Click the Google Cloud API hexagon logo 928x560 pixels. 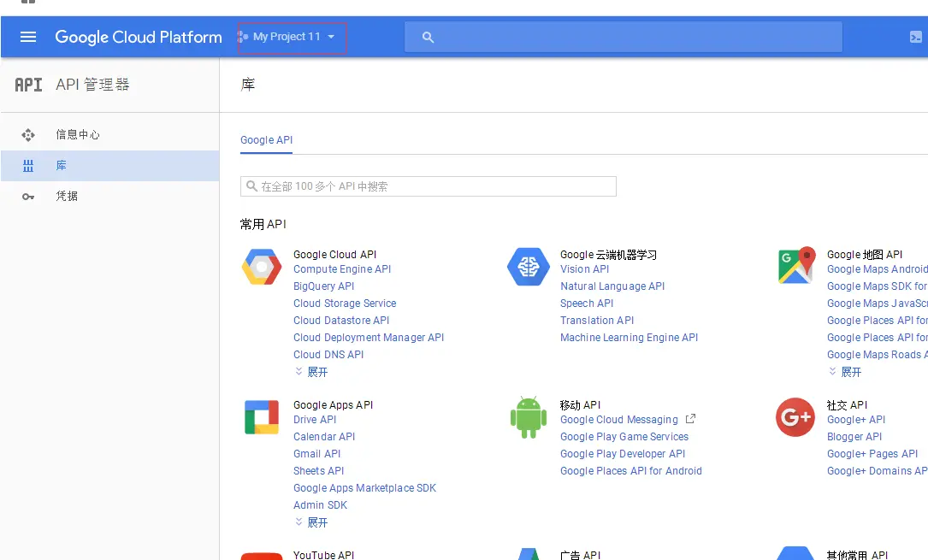click(262, 267)
